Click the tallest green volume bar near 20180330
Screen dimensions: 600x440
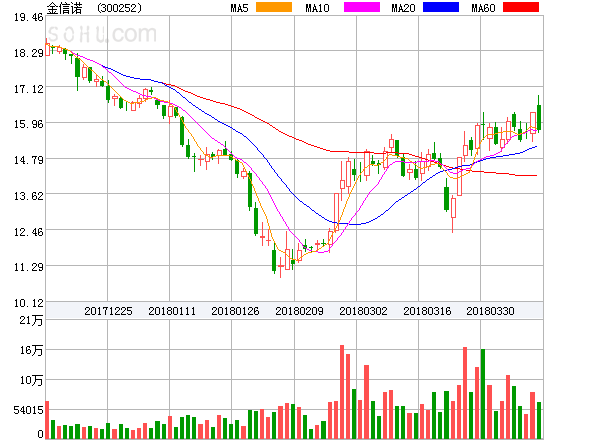click(483, 394)
